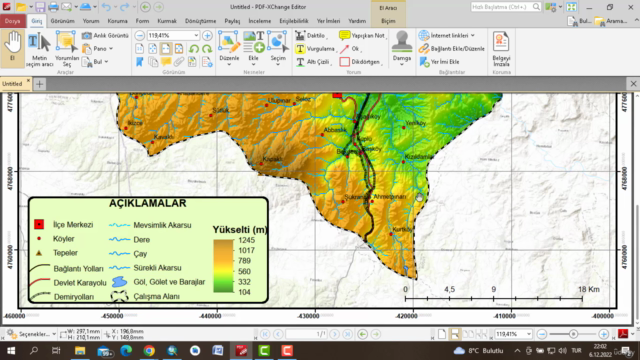Viewport: 640px width, 360px height.
Task: Take a snapshot with Anlık Görüntü
Action: click(105, 36)
